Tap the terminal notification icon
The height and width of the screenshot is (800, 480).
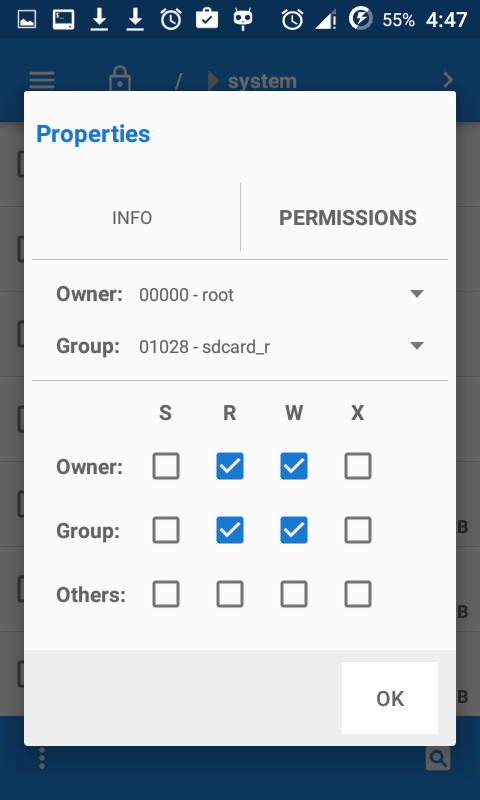[x=63, y=19]
